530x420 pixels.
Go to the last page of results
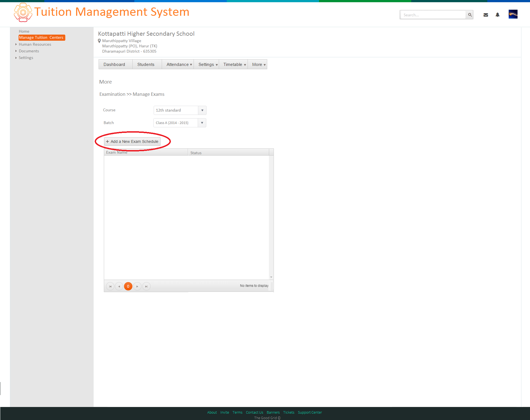(x=146, y=286)
